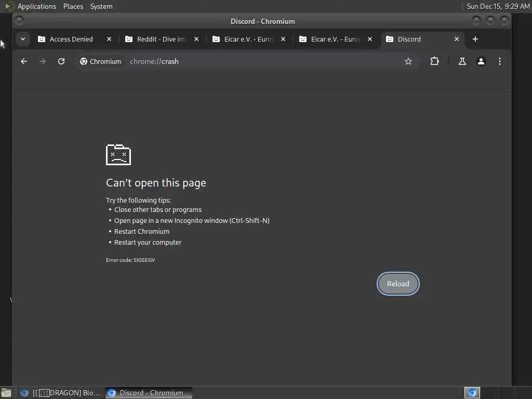Reload page with toolbar refresh icon
The image size is (532, 399).
[61, 61]
